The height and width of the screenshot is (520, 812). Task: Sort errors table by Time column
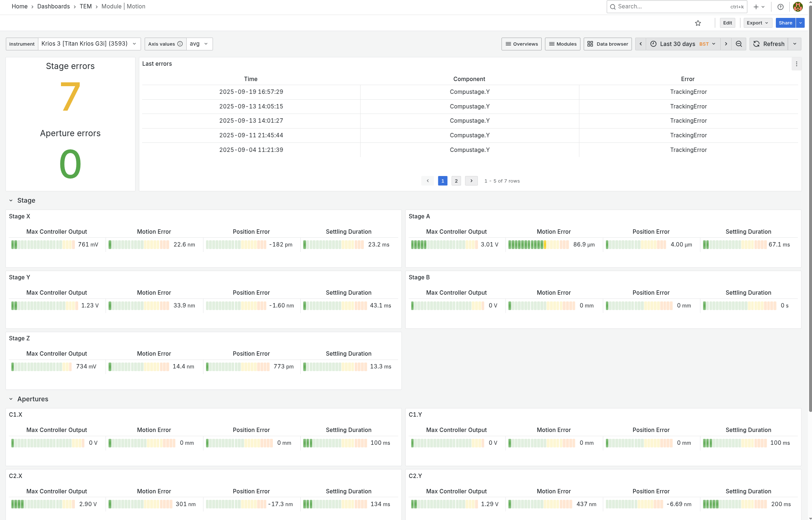click(251, 79)
